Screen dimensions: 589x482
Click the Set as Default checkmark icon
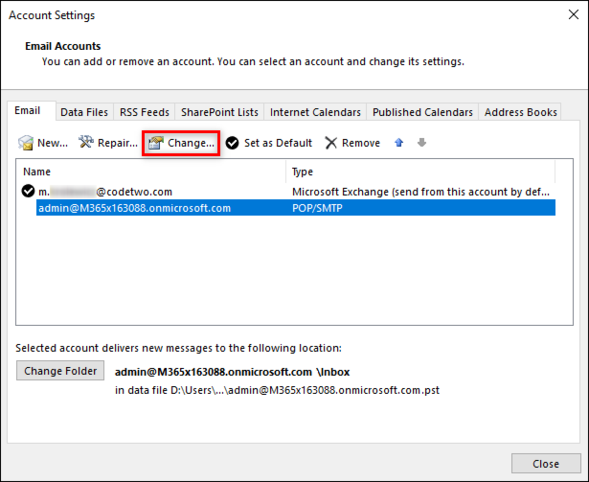tap(232, 143)
